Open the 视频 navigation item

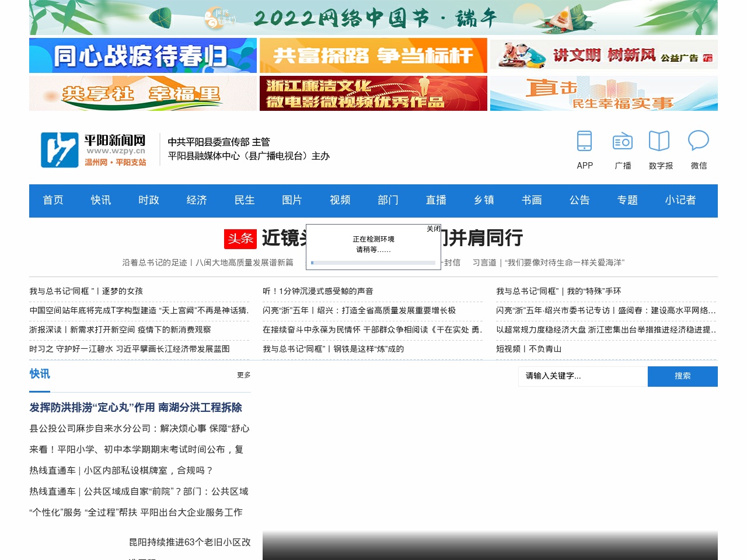coord(340,200)
